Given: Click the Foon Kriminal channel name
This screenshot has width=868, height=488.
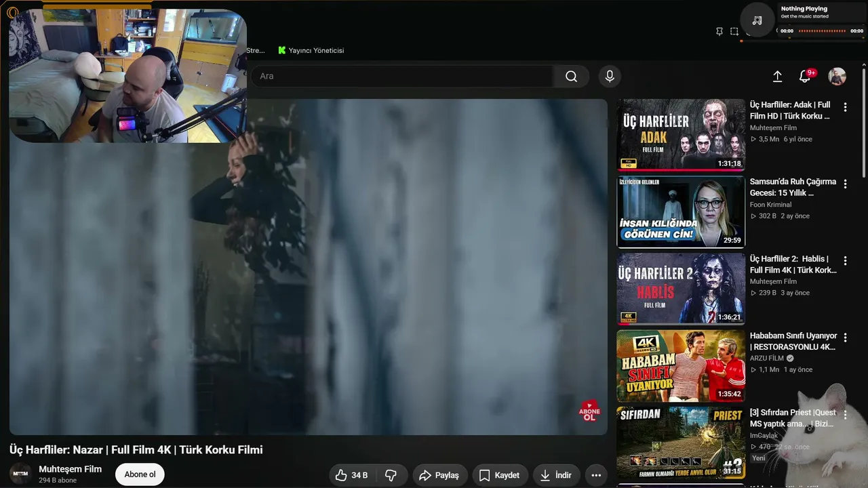Looking at the screenshot, I should coord(770,205).
